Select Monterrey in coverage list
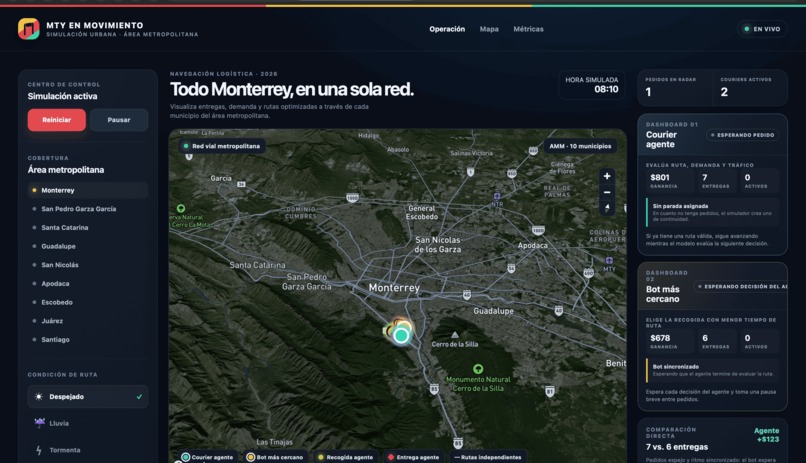806x463 pixels. coord(88,190)
